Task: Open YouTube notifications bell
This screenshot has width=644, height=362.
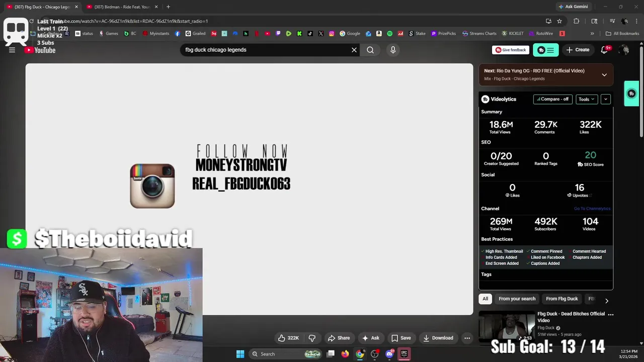Action: (x=605, y=50)
